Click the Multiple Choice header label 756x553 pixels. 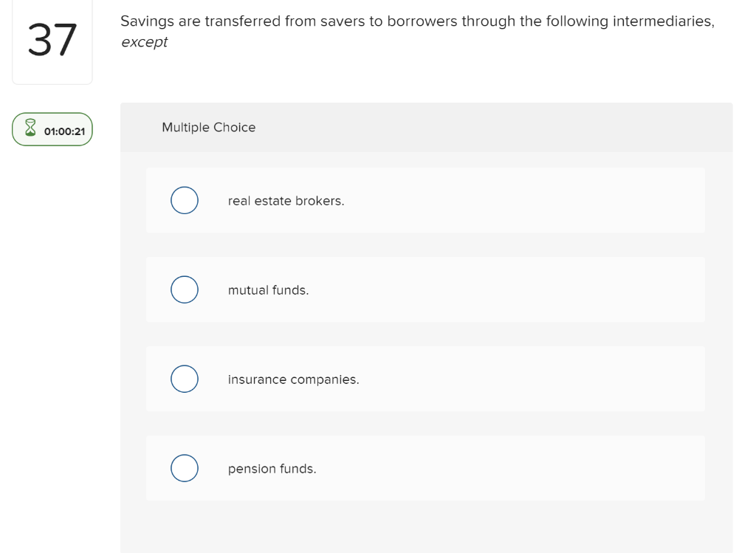point(209,127)
